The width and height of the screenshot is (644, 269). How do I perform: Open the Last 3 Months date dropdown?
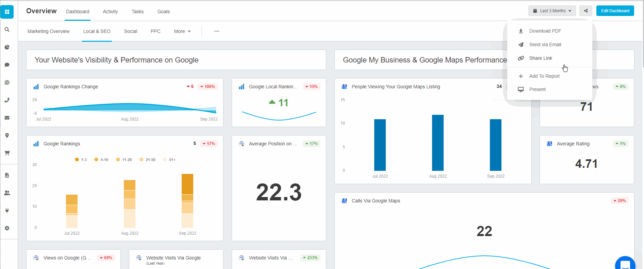pyautogui.click(x=552, y=11)
